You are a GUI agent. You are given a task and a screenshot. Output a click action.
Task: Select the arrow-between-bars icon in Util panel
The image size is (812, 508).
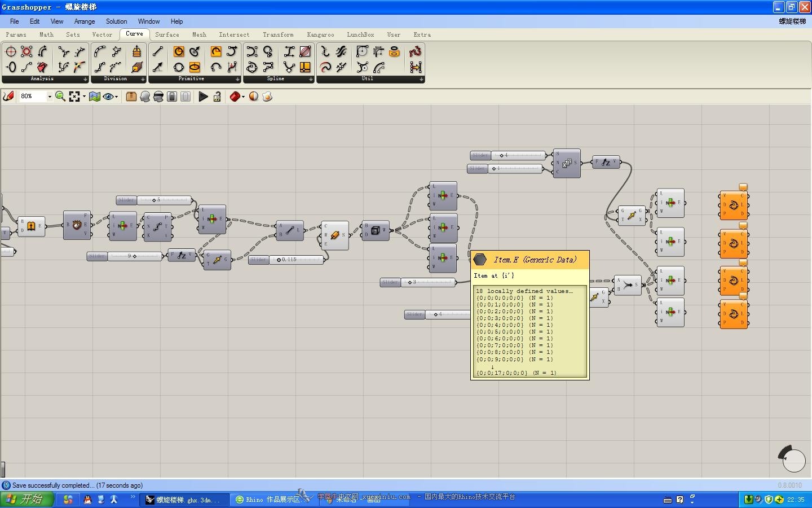tap(416, 67)
